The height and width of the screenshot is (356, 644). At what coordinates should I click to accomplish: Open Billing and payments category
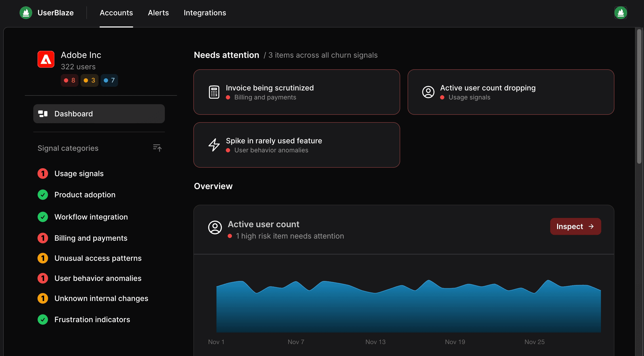click(x=91, y=238)
